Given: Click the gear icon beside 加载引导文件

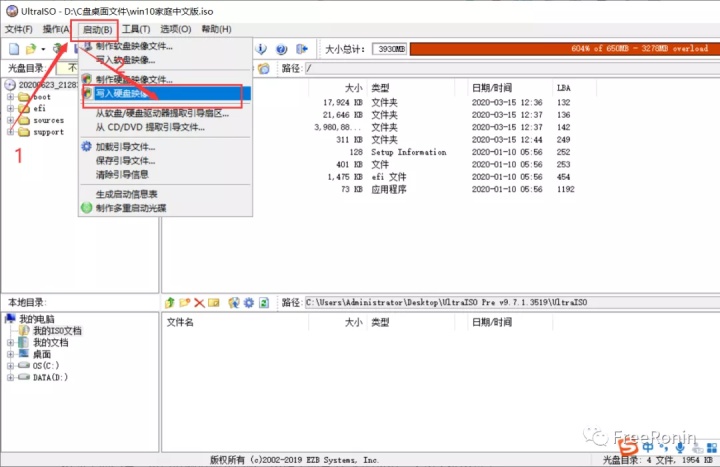Looking at the screenshot, I should pos(86,146).
